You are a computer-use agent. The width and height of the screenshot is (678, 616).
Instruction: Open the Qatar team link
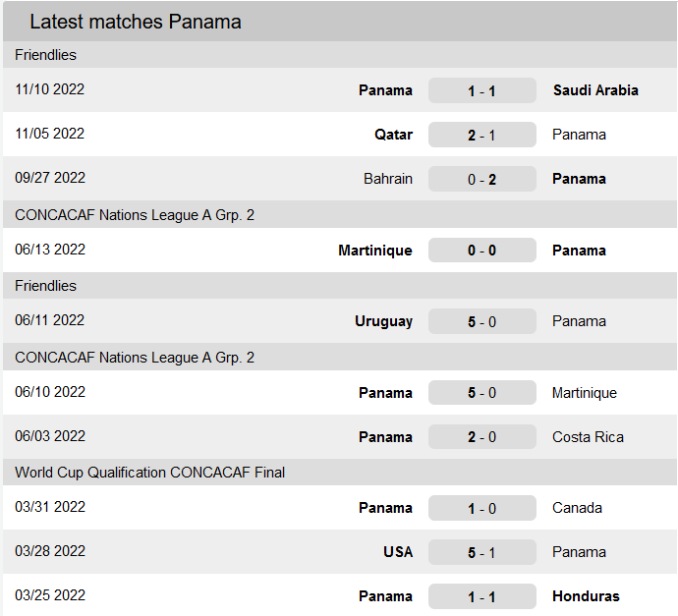(x=393, y=135)
